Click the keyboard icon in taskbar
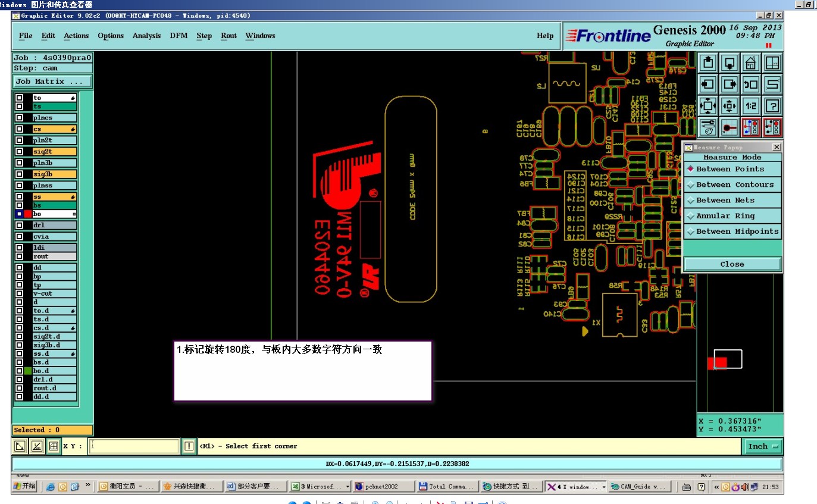This screenshot has height=504, width=817. (686, 487)
